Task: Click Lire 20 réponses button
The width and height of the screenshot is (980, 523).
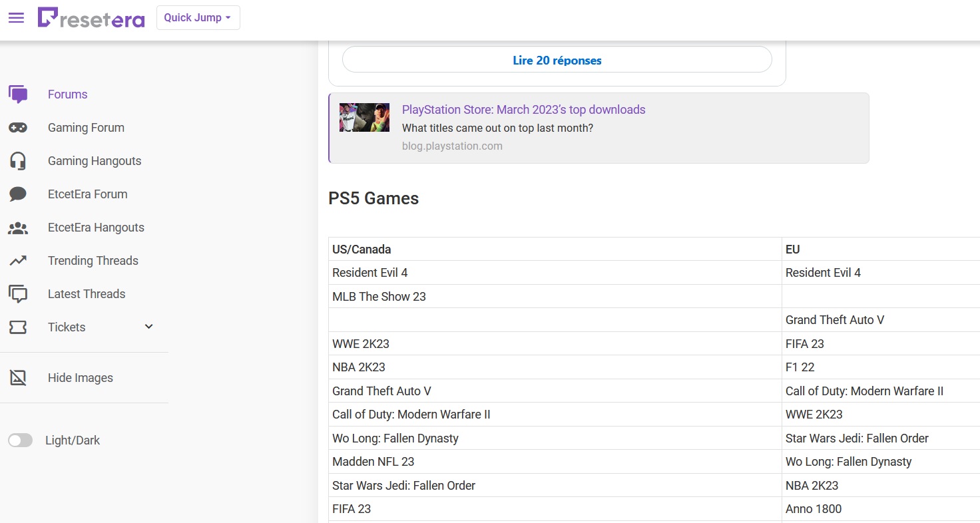Action: [557, 60]
